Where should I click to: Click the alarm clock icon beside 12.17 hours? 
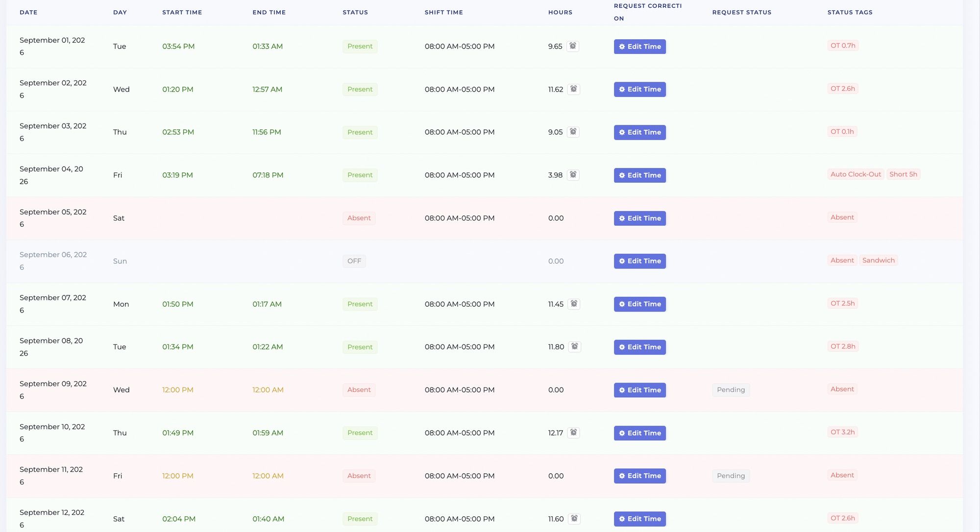pos(573,433)
